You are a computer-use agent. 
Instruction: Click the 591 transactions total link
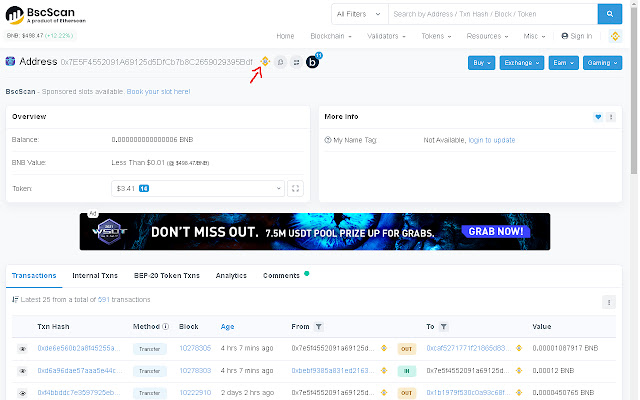(x=104, y=300)
